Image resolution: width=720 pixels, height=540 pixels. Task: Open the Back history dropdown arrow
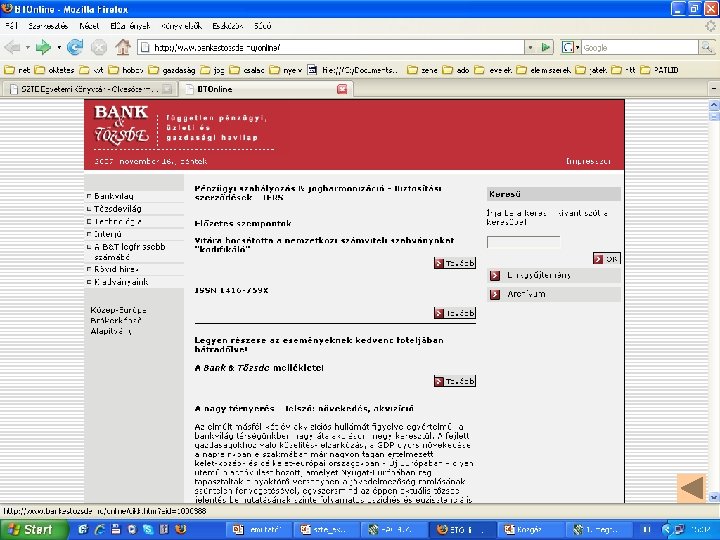[28, 47]
